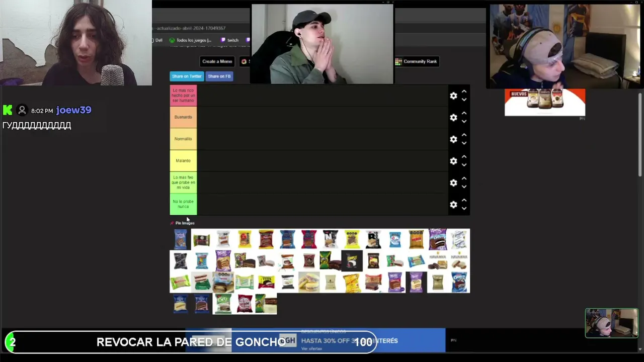Share the tier list on FB

(x=219, y=76)
